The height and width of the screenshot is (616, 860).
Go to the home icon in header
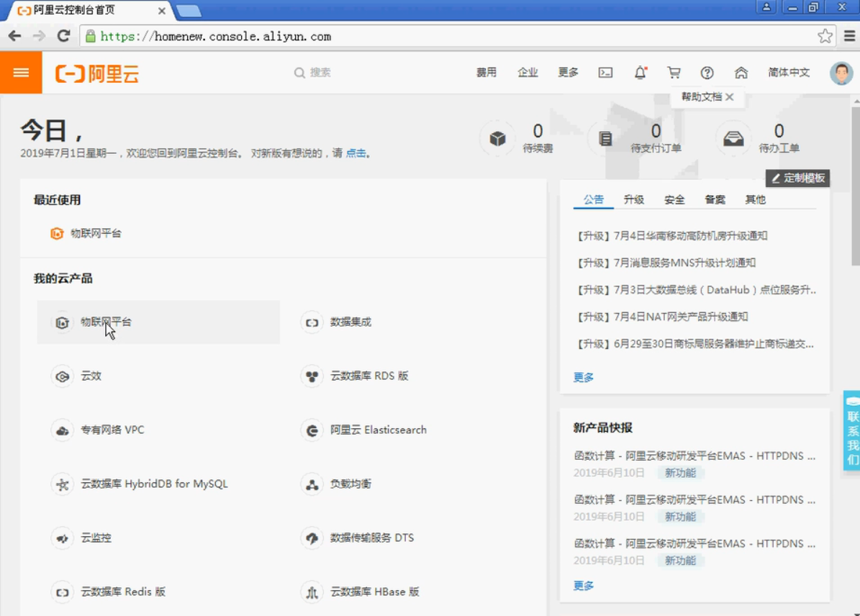tap(741, 73)
